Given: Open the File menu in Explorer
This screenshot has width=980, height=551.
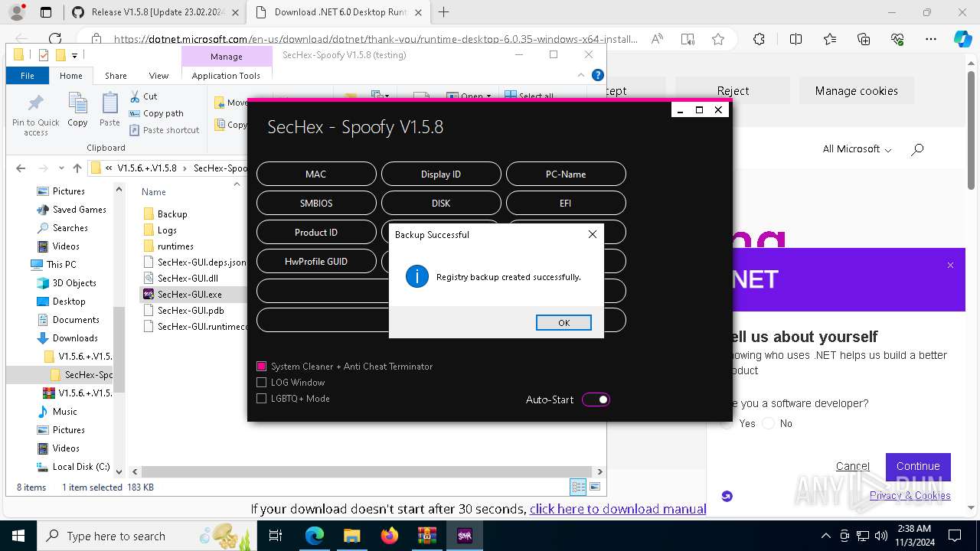Looking at the screenshot, I should pos(28,76).
